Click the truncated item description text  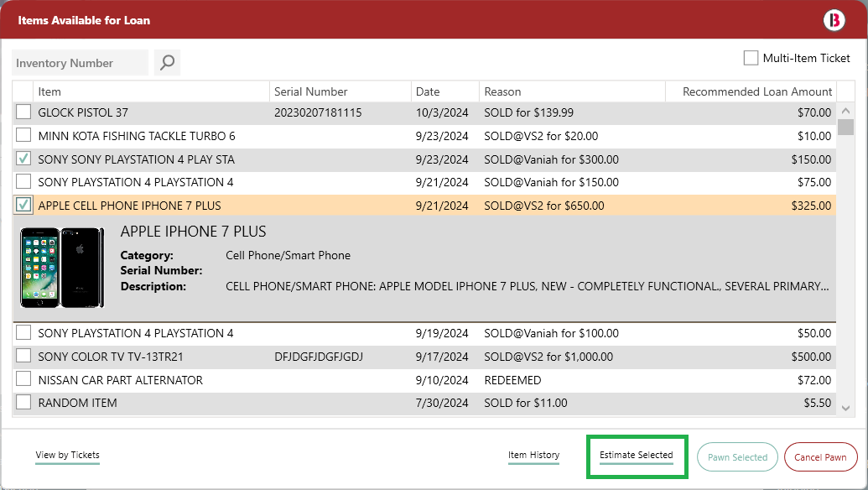[x=527, y=286]
